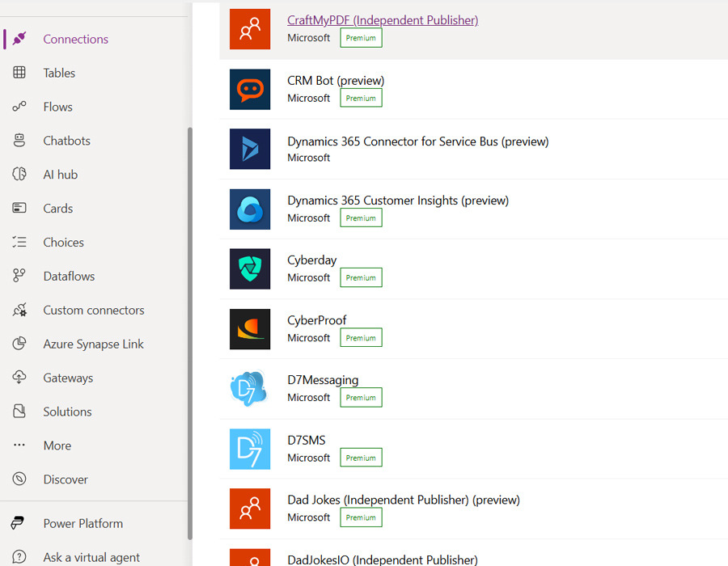Select DadJokesIO (Independent Publisher) connector
Viewport: 728px width, 566px height.
[382, 560]
